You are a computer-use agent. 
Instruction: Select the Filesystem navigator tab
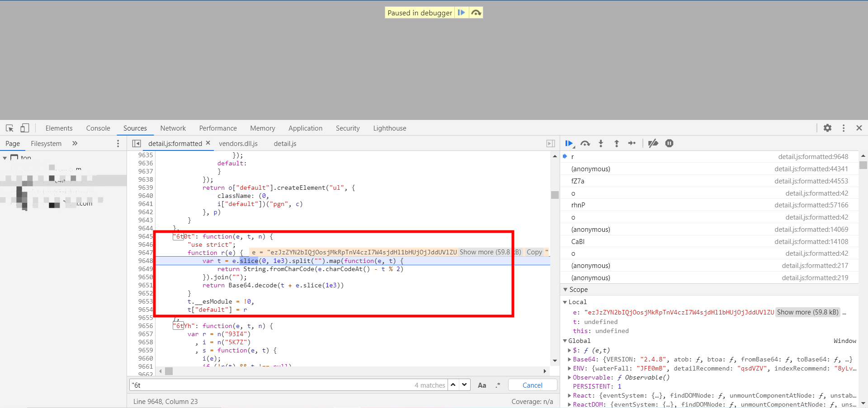point(46,143)
